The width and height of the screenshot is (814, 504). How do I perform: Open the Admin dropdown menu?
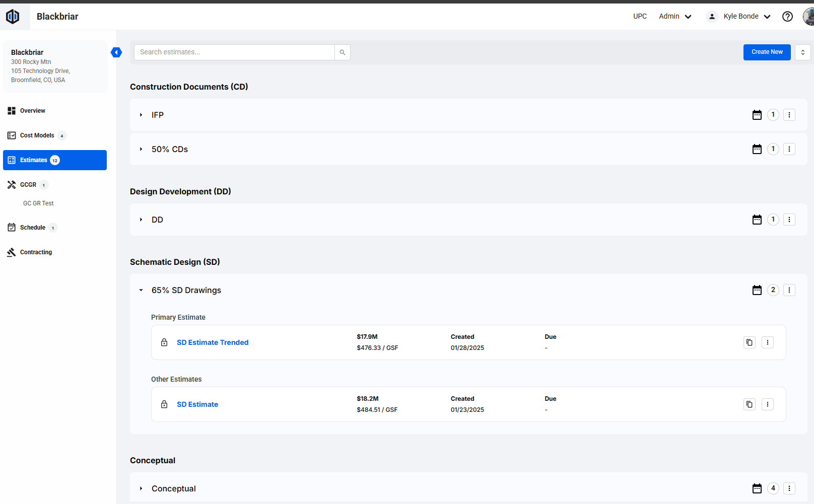[675, 17]
